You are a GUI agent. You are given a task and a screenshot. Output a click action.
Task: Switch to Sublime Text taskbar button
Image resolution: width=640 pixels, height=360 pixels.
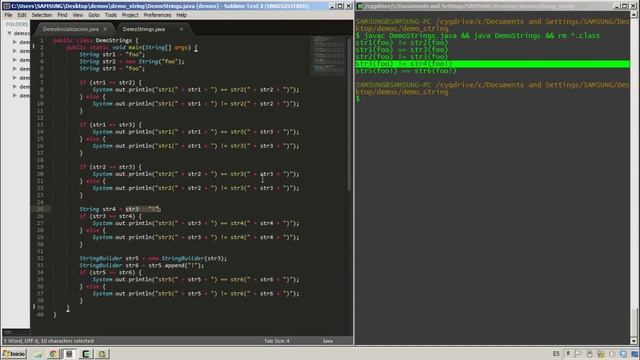pos(69,354)
